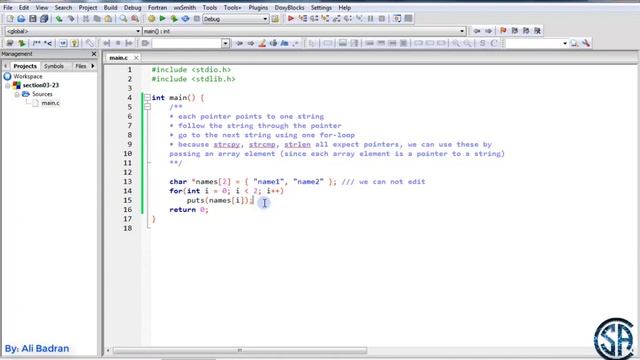Screen dimensions: 640x360
Task: Open the Debugging windows icon
Action: pyautogui.click(x=397, y=19)
